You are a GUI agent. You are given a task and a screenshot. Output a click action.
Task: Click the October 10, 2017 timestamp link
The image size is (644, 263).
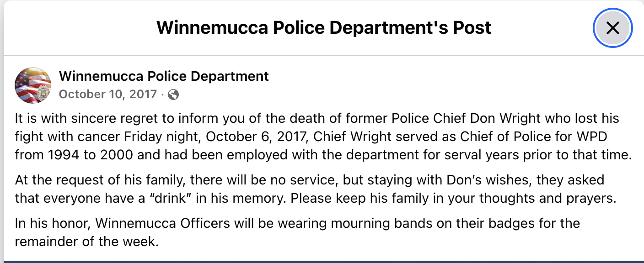(108, 95)
